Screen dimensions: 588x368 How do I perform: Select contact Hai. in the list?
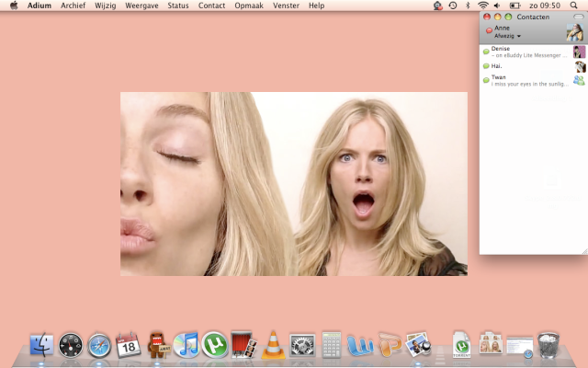(x=533, y=66)
